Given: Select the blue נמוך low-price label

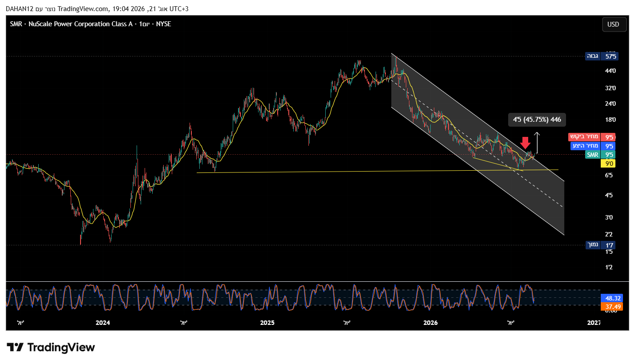Looking at the screenshot, I should [x=592, y=245].
